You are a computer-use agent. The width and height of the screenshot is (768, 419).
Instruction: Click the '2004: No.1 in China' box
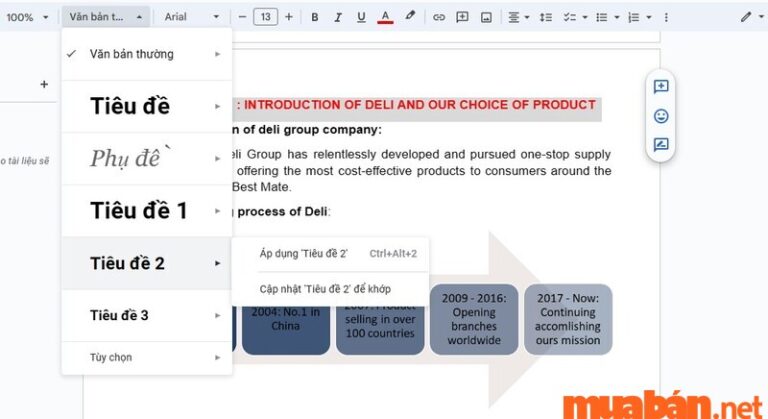click(286, 329)
